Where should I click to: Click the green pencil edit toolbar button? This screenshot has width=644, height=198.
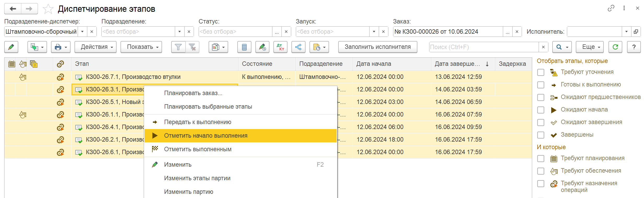[x=11, y=47]
